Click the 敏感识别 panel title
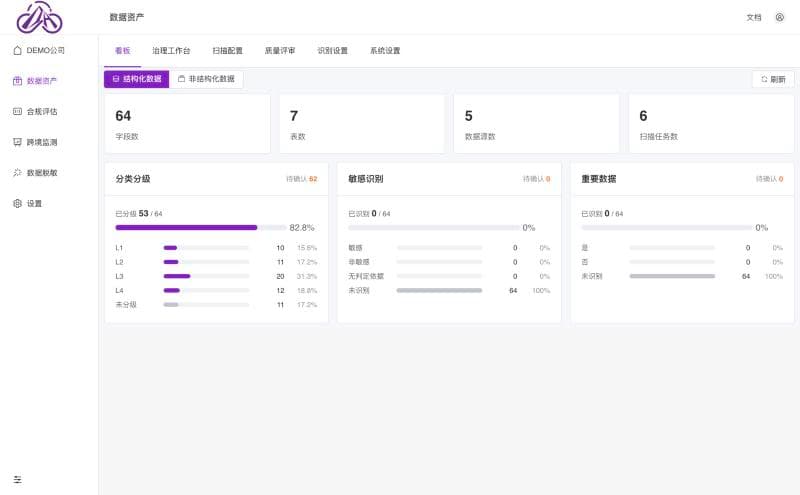800x495 pixels. [x=365, y=179]
